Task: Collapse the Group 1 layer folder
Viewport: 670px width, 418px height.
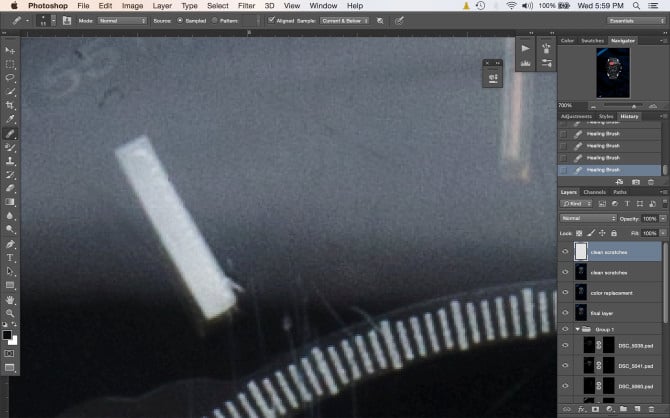Action: pyautogui.click(x=576, y=328)
